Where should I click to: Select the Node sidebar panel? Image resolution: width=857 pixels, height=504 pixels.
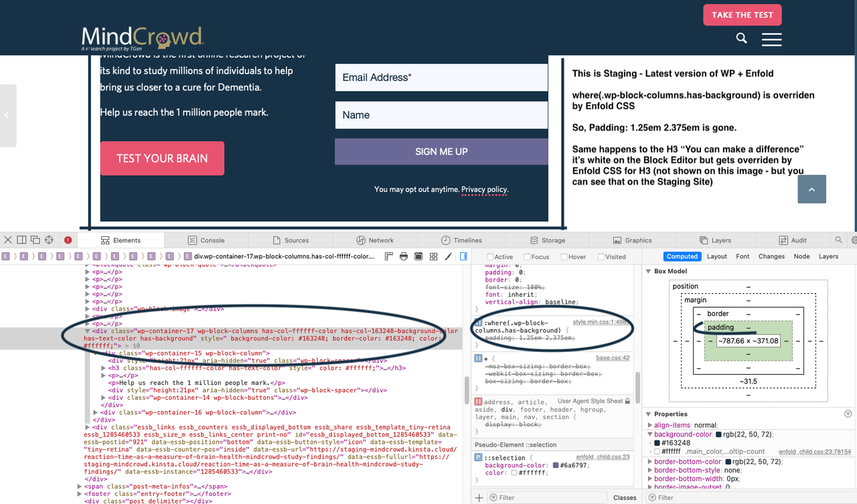[801, 256]
